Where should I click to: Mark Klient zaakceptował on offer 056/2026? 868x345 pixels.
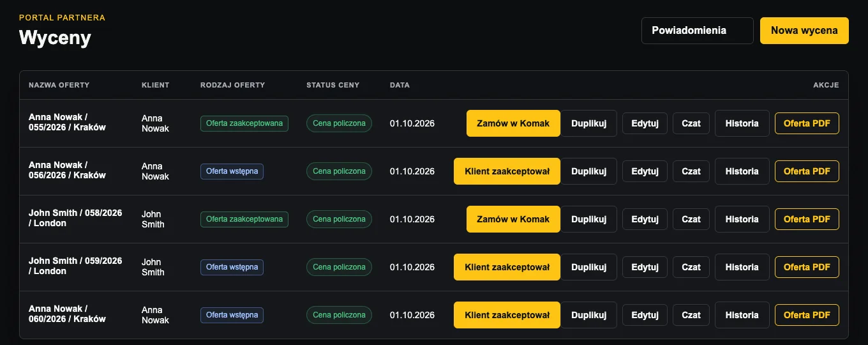507,171
